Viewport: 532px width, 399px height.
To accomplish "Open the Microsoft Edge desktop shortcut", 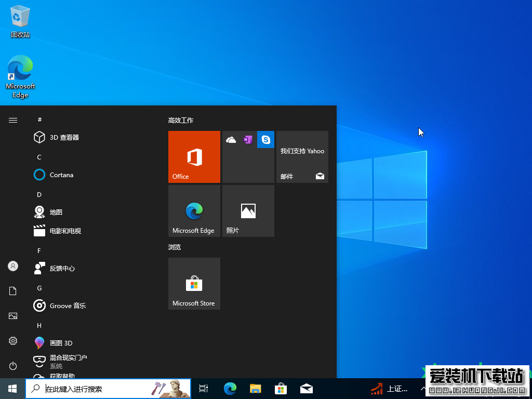I will (20, 77).
